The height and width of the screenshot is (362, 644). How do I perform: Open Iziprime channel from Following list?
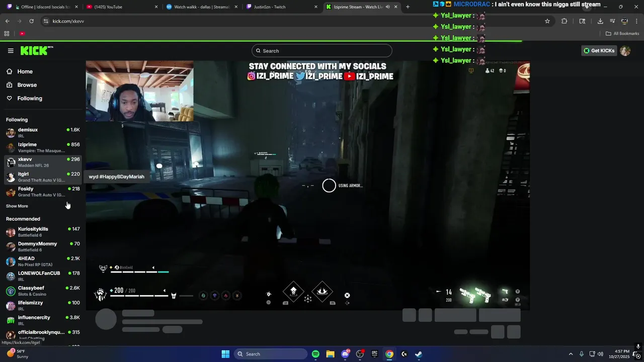pos(43,147)
